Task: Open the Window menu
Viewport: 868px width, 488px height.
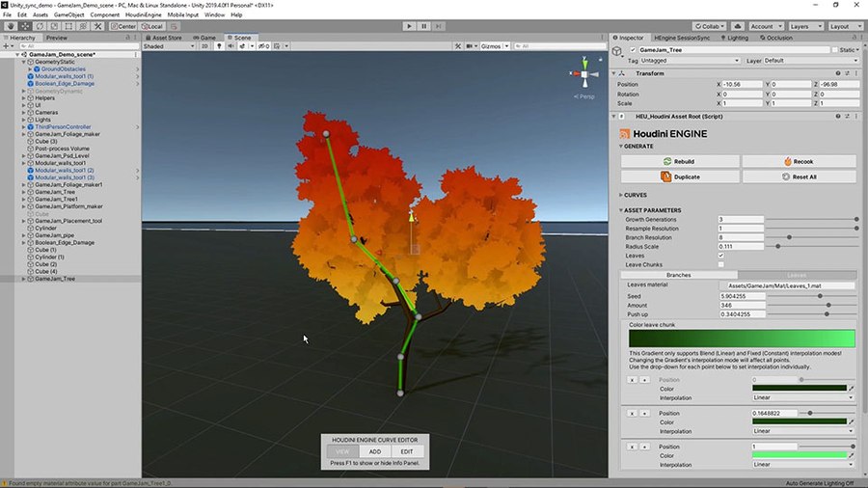Action: [x=214, y=14]
